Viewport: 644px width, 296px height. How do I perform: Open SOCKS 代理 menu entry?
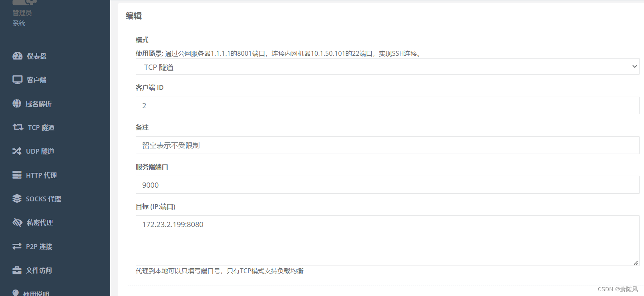43,199
